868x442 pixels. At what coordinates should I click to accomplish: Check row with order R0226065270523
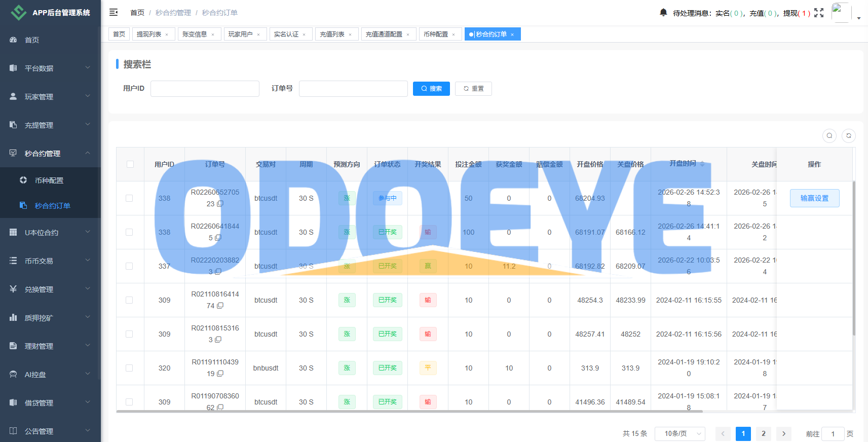coord(129,198)
